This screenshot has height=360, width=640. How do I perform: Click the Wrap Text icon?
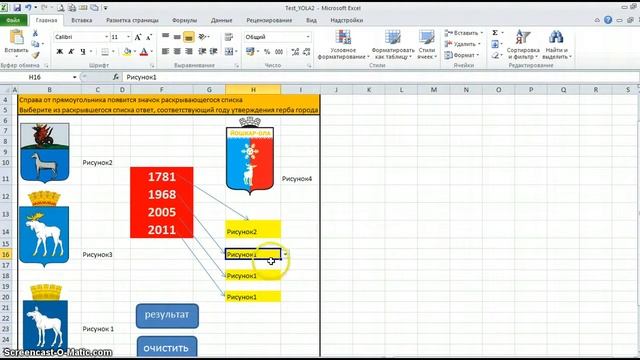click(229, 37)
